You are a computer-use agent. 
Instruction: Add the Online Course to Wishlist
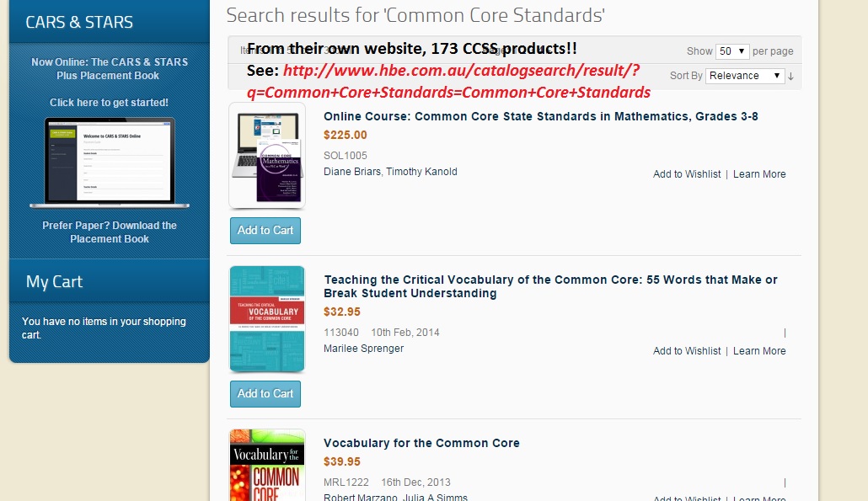pyautogui.click(x=687, y=174)
